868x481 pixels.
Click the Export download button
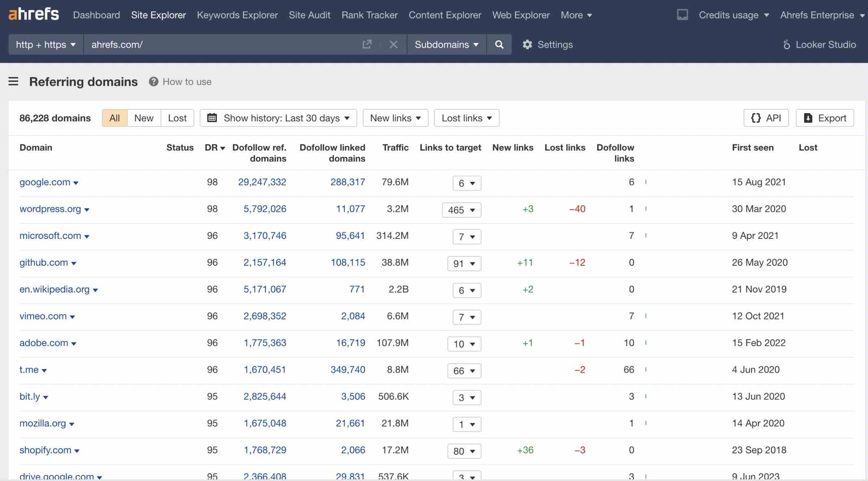824,118
